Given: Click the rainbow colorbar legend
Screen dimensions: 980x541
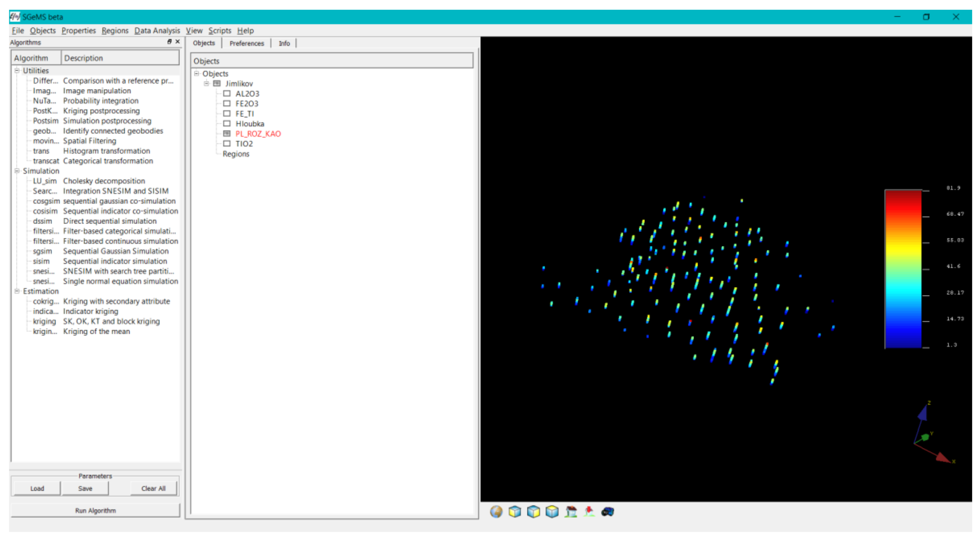Looking at the screenshot, I should point(903,269).
